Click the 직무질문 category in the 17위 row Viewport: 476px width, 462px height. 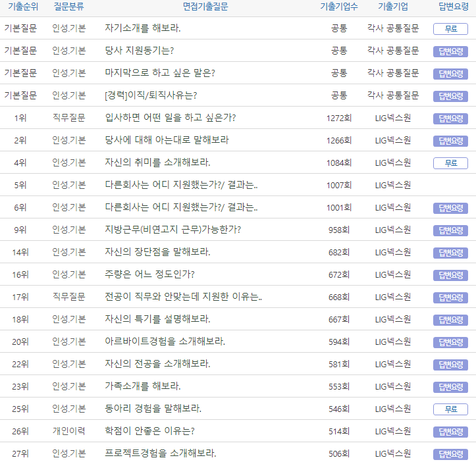coord(69,297)
